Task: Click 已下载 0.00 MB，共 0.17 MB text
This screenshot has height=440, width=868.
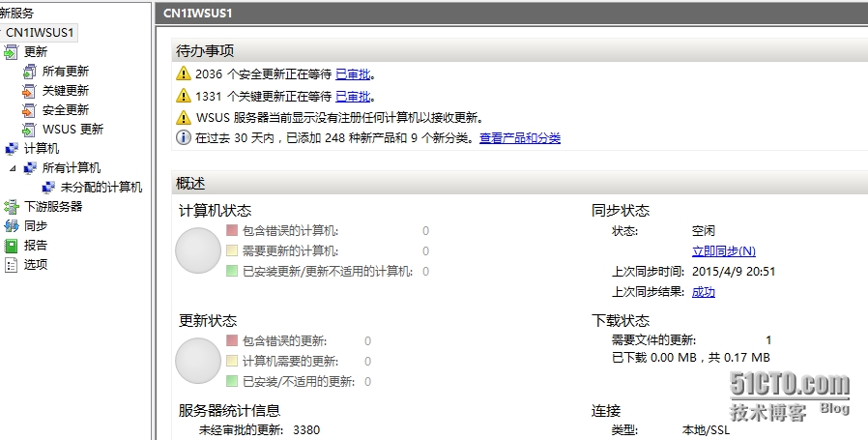Action: tap(691, 358)
